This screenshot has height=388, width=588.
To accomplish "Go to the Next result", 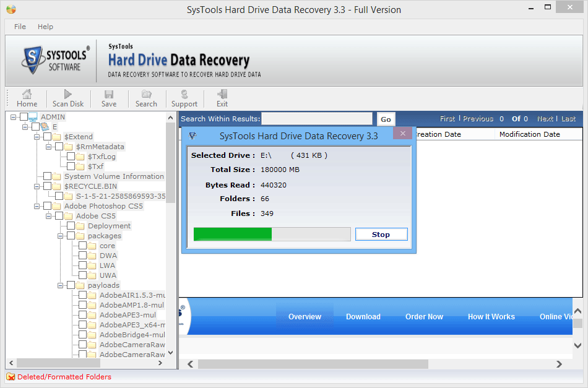I will tap(545, 119).
